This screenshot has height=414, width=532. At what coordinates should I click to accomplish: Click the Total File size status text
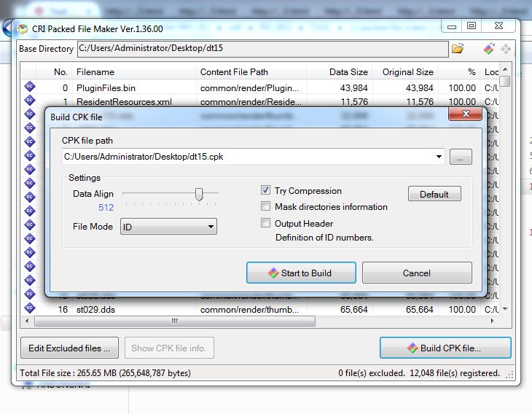pos(105,373)
